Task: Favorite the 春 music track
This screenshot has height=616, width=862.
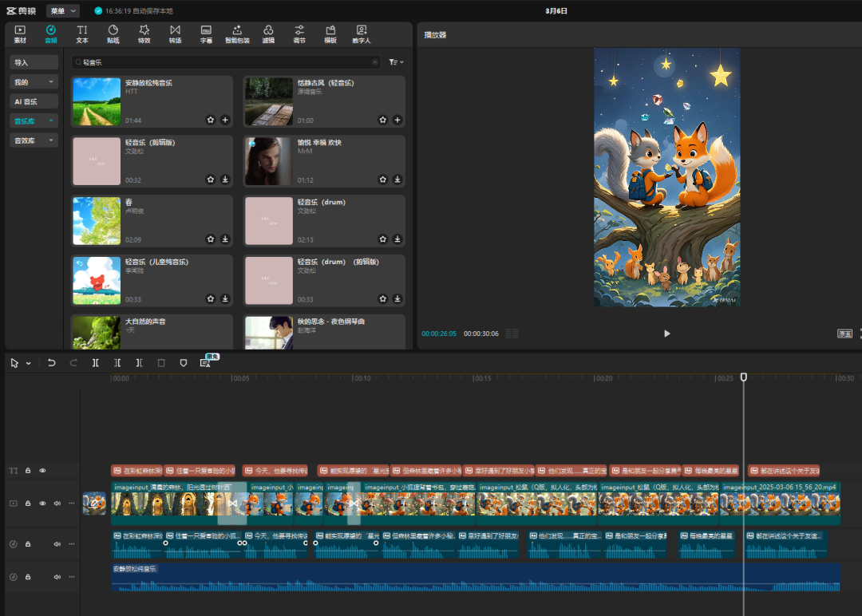Action: pos(211,239)
